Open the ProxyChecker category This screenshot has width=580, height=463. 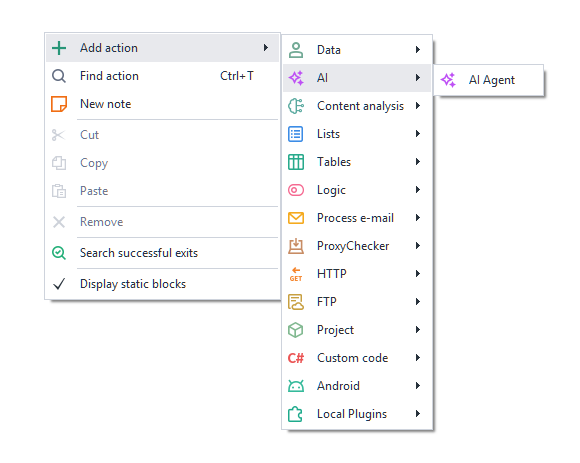357,246
